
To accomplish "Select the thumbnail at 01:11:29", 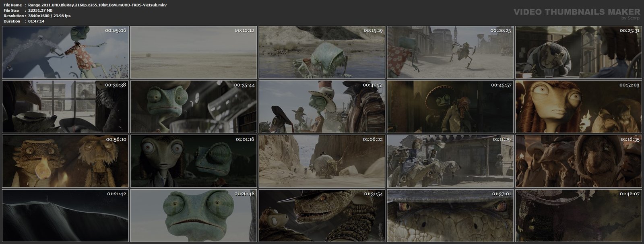I will (x=450, y=161).
